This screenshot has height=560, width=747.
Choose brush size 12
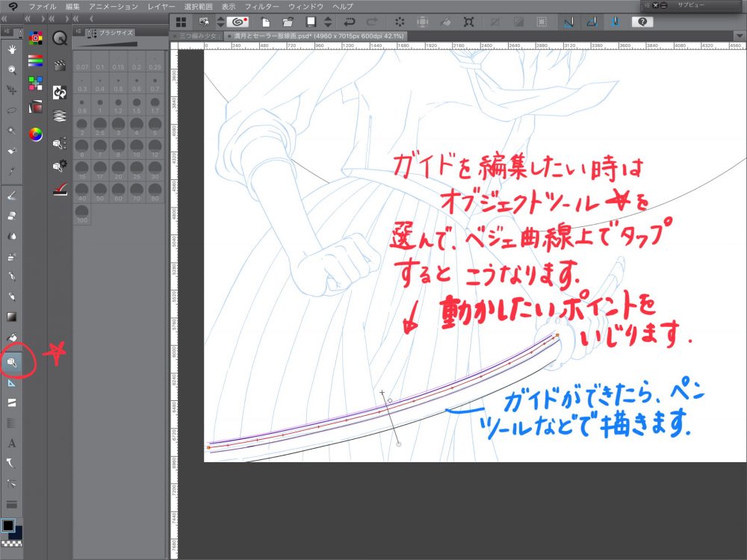155,149
